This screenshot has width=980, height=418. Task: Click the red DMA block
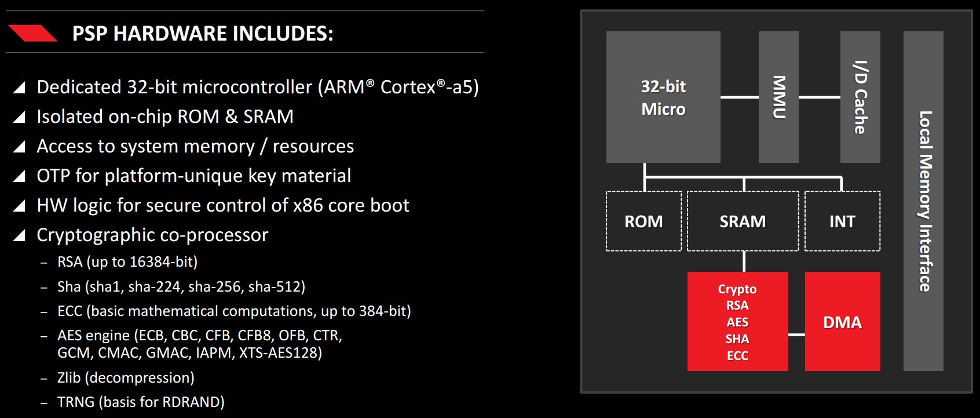tap(843, 321)
